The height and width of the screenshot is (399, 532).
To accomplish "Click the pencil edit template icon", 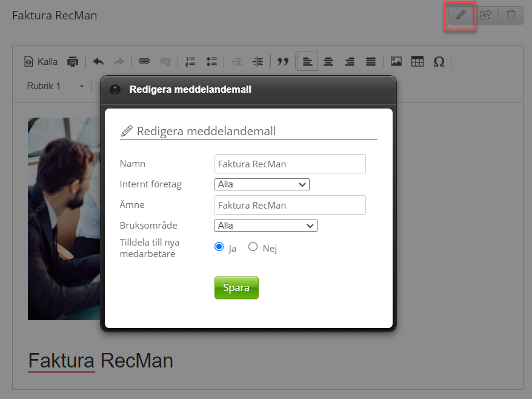I will [x=461, y=15].
